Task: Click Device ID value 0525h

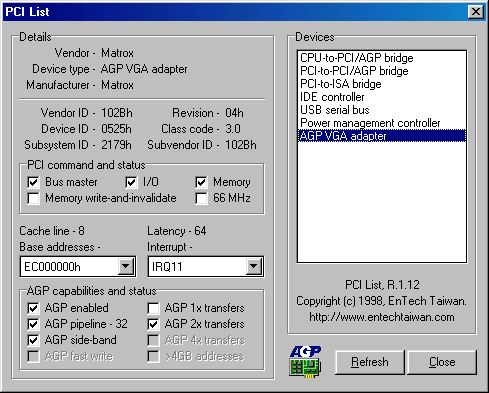Action: (x=116, y=129)
